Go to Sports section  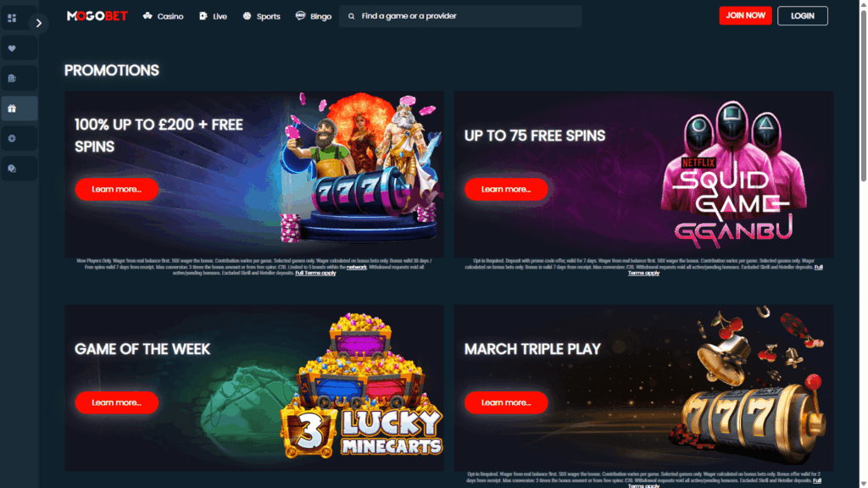(x=262, y=17)
